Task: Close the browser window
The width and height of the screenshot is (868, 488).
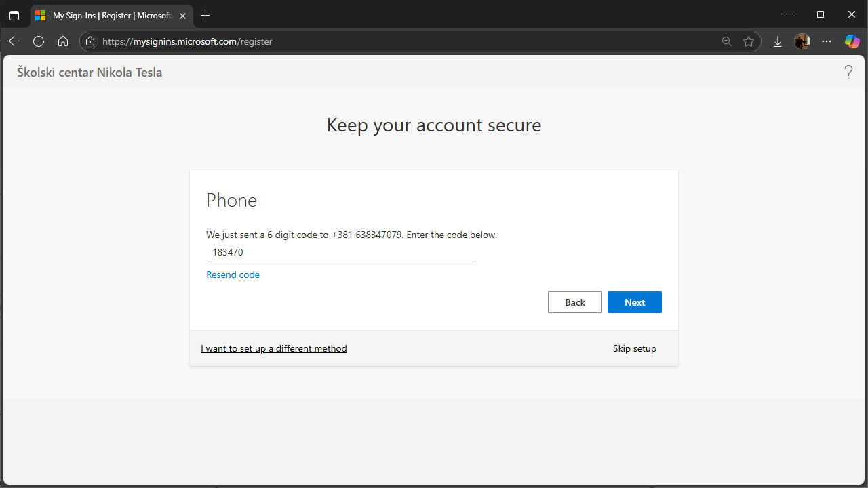Action: 852,14
